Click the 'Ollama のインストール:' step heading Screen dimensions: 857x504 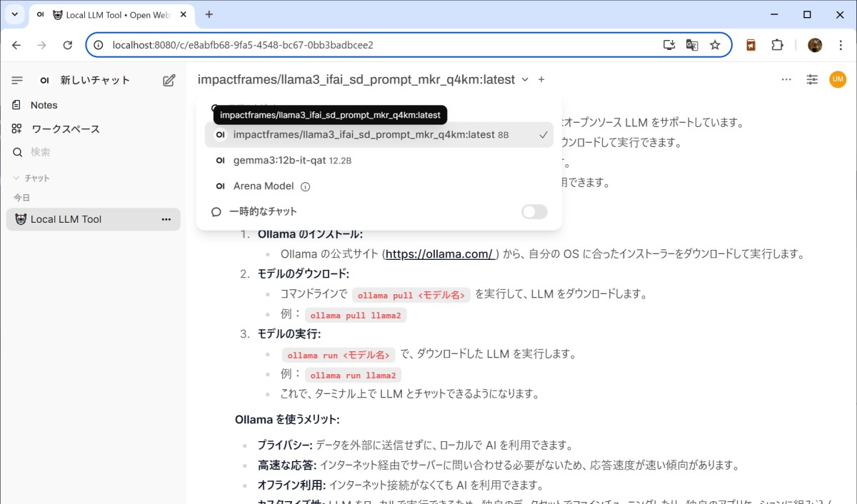pyautogui.click(x=311, y=234)
